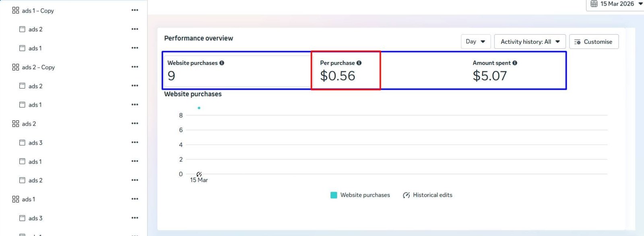644x236 pixels.
Task: Click the ad set grid icon of ads 1 – Copy
Action: (x=16, y=10)
